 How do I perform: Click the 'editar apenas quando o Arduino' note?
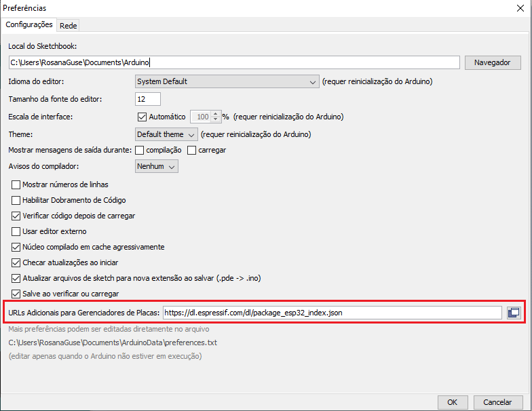click(x=104, y=356)
